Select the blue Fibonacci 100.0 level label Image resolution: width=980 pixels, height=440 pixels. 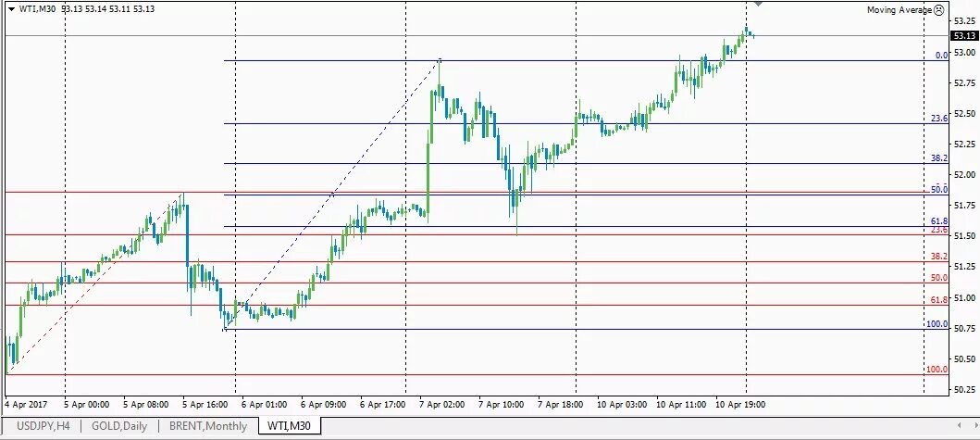click(x=937, y=323)
